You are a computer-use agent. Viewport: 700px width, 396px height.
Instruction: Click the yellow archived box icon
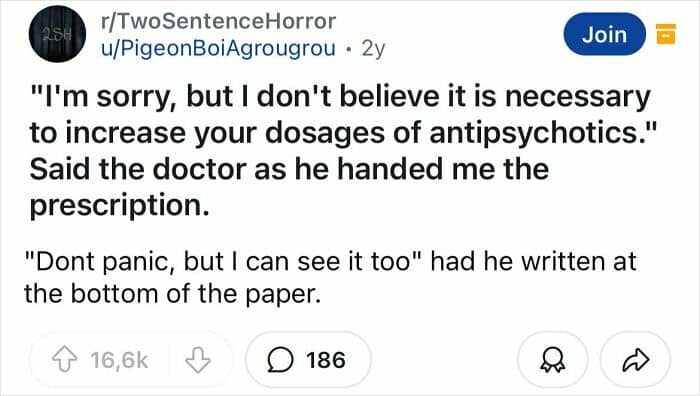(666, 34)
